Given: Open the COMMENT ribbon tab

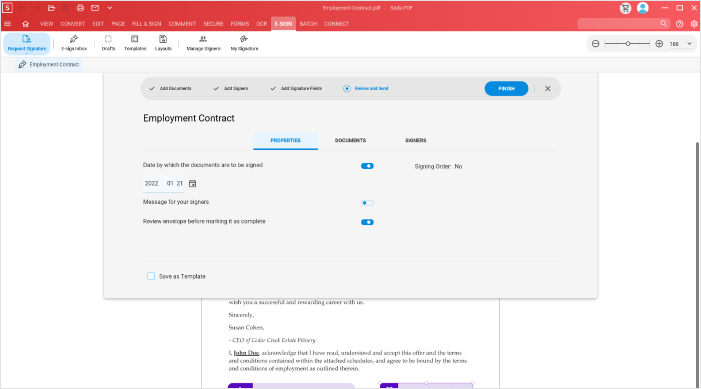Looking at the screenshot, I should (x=182, y=24).
